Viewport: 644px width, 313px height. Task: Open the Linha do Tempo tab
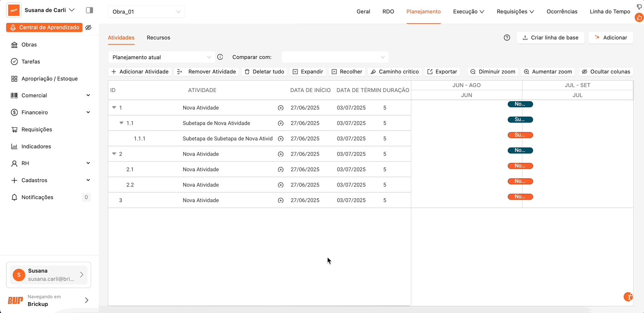[x=610, y=12]
